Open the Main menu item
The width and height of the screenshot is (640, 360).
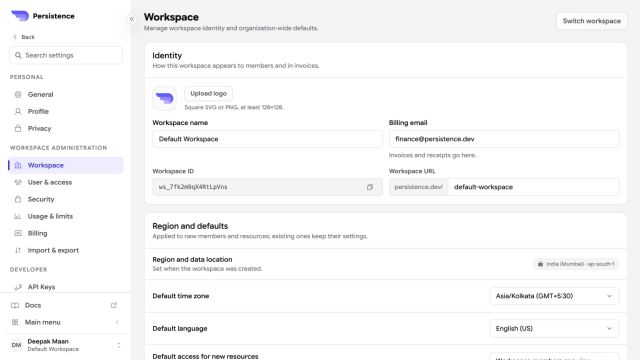(66, 322)
